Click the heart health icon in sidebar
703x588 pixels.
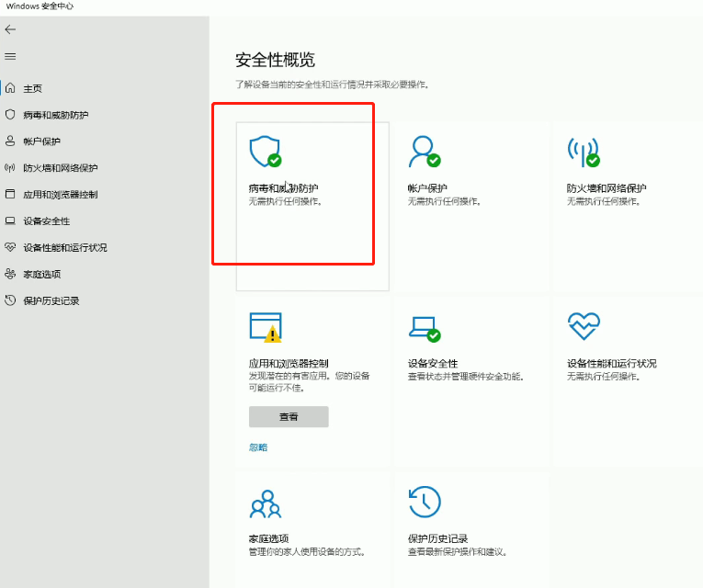click(10, 247)
